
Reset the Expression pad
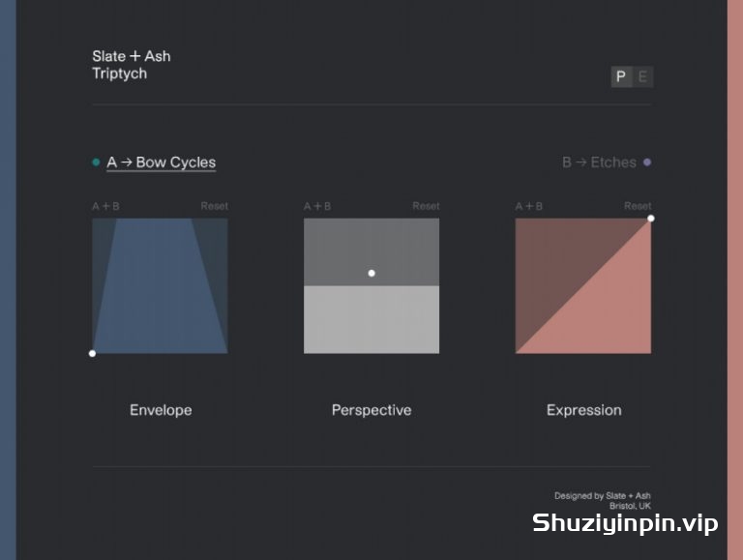coord(638,206)
